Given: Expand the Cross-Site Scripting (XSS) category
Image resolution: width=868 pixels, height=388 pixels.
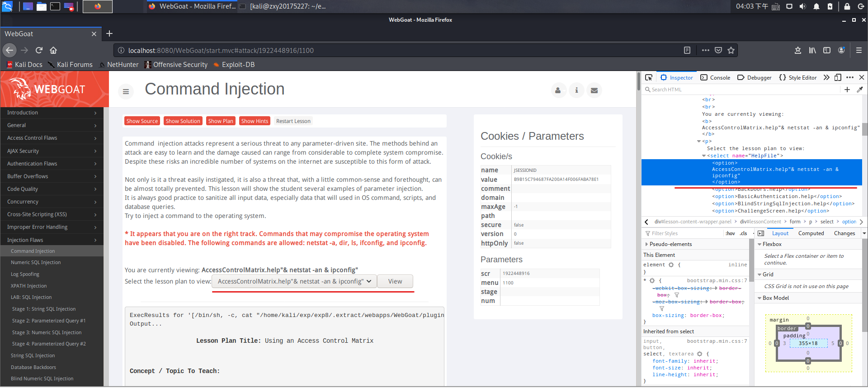Looking at the screenshot, I should click(52, 214).
